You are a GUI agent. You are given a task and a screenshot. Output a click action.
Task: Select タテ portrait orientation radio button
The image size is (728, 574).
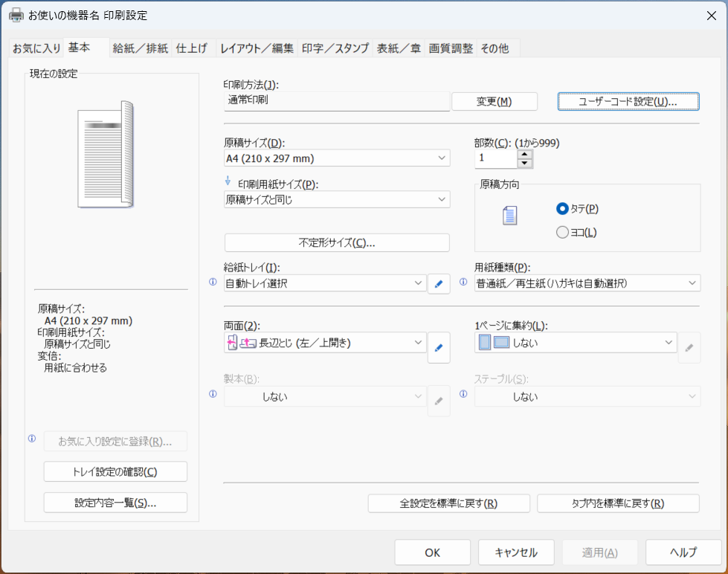(562, 209)
